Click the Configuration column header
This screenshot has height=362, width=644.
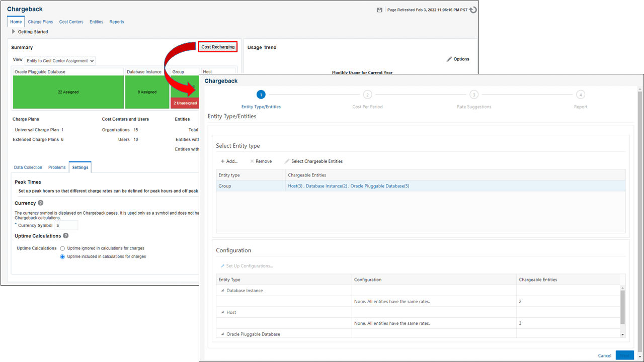click(434, 280)
